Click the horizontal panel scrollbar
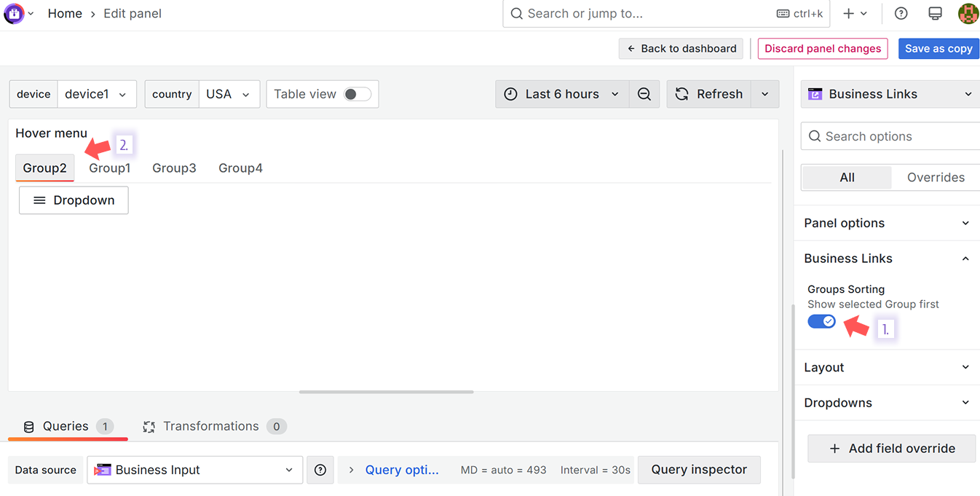980x496 pixels. pos(386,392)
